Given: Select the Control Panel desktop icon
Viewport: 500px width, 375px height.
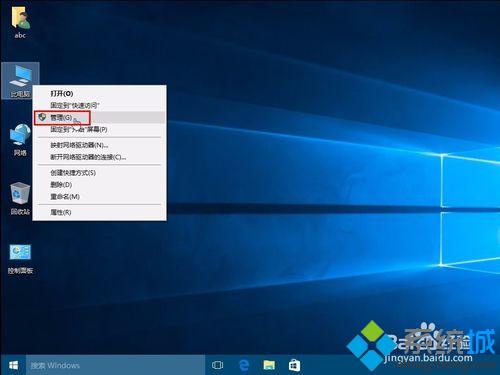Looking at the screenshot, I should point(20,259).
